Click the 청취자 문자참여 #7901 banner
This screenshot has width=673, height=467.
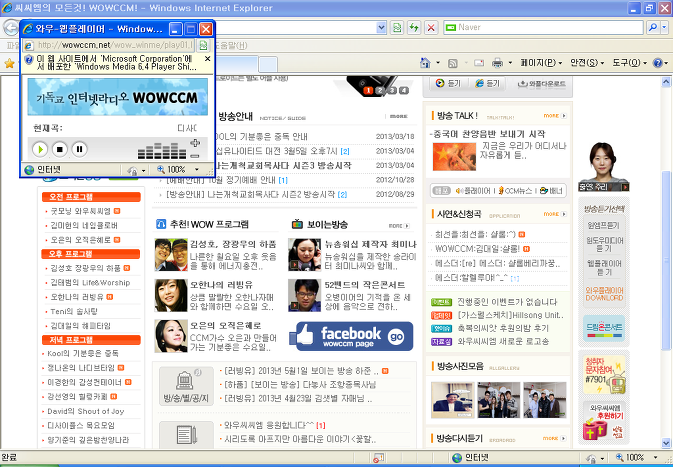tap(604, 375)
